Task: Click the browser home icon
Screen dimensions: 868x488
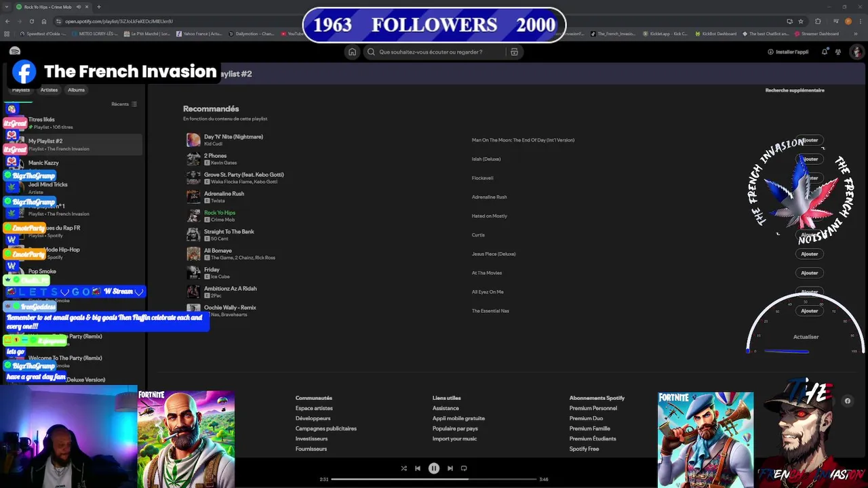Action: click(x=44, y=21)
